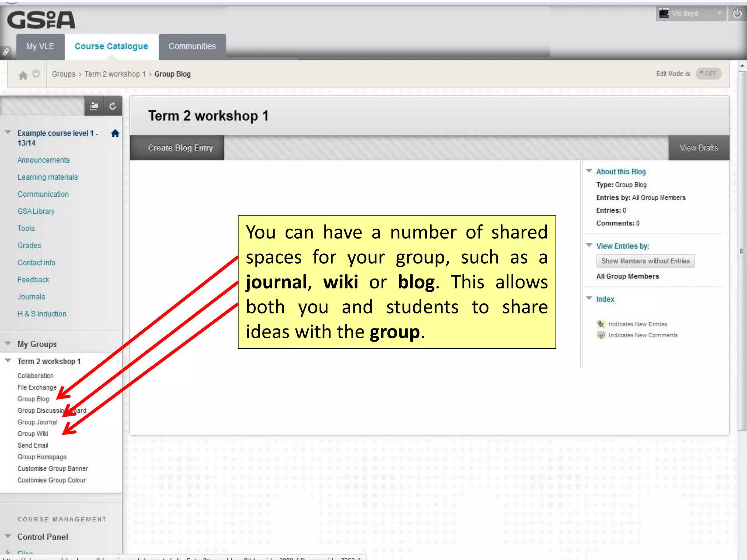747x560 pixels.
Task: Open Learning materials link
Action: (47, 177)
